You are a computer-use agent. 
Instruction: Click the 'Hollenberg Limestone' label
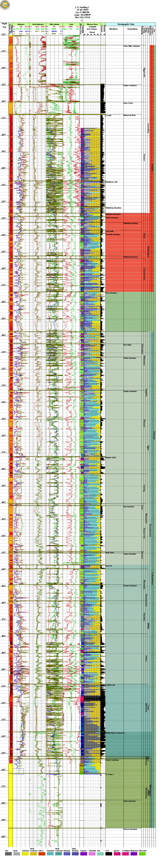113,208
